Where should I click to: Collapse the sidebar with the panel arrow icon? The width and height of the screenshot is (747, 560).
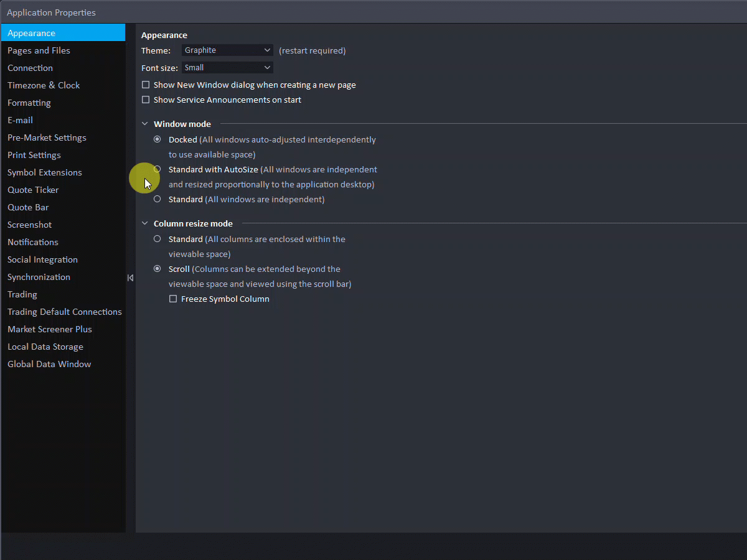(x=130, y=278)
